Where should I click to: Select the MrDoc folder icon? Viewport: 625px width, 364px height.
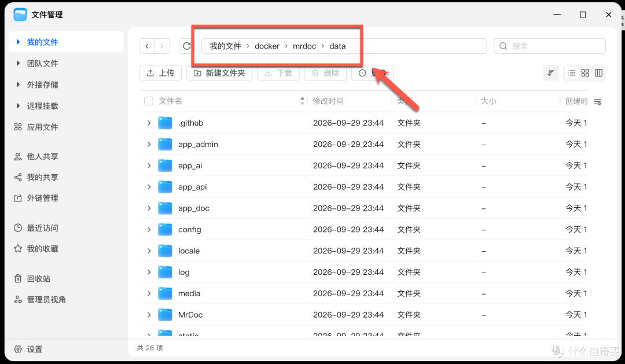point(165,315)
